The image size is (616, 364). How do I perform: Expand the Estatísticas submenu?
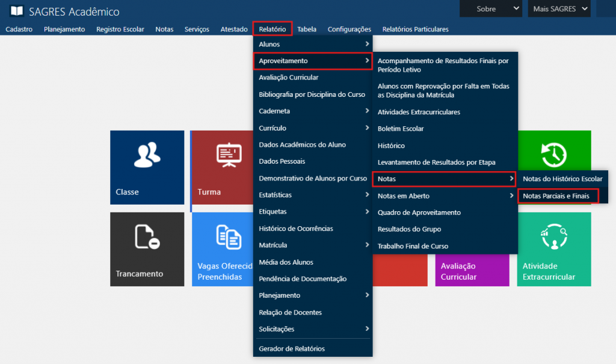tap(313, 195)
